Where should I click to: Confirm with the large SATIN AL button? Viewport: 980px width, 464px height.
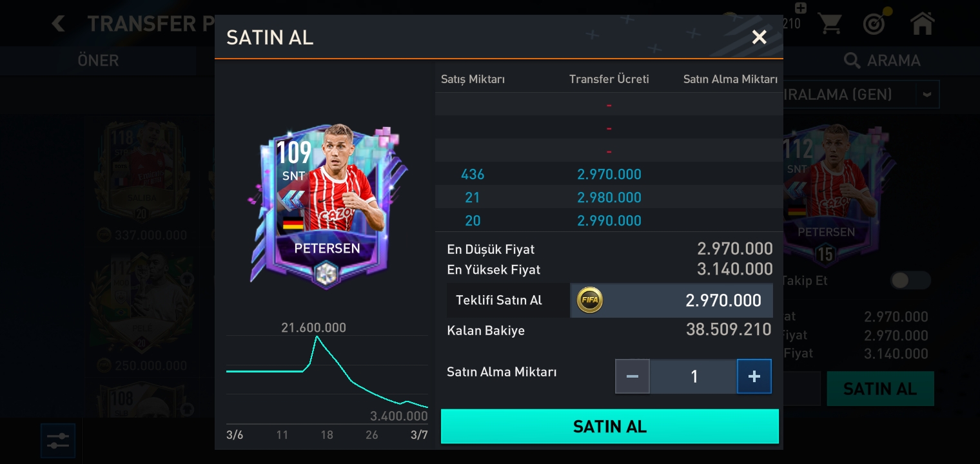tap(609, 427)
